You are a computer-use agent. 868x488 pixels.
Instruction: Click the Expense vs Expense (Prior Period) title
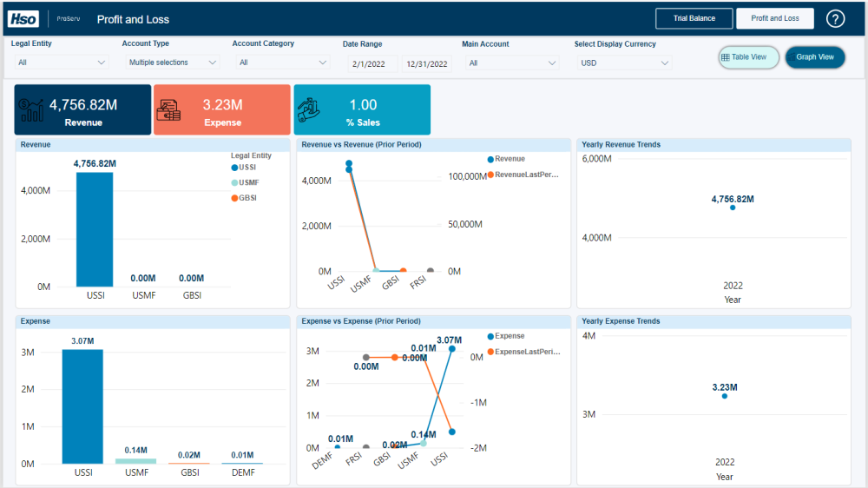[361, 321]
